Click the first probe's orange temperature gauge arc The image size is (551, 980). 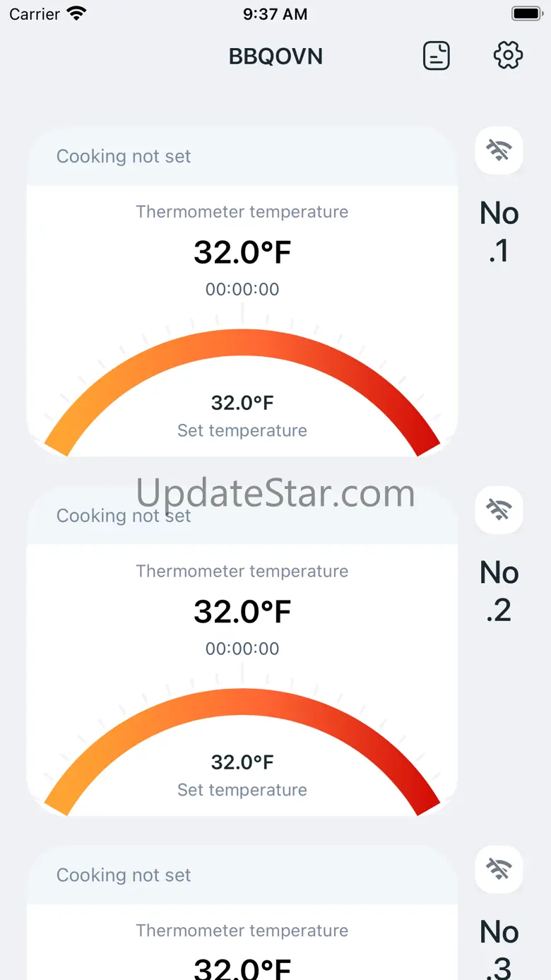(x=242, y=346)
